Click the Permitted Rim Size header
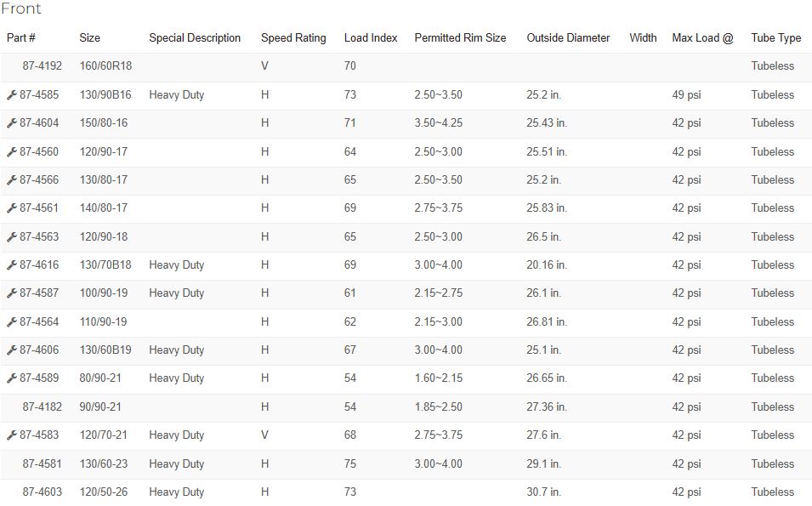The width and height of the screenshot is (812, 506). click(x=460, y=37)
